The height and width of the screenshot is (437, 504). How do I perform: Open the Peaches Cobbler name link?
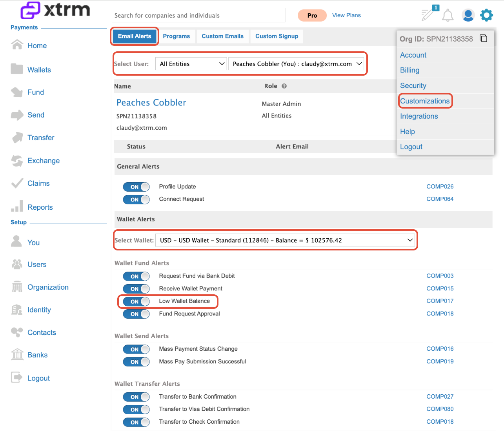click(151, 103)
